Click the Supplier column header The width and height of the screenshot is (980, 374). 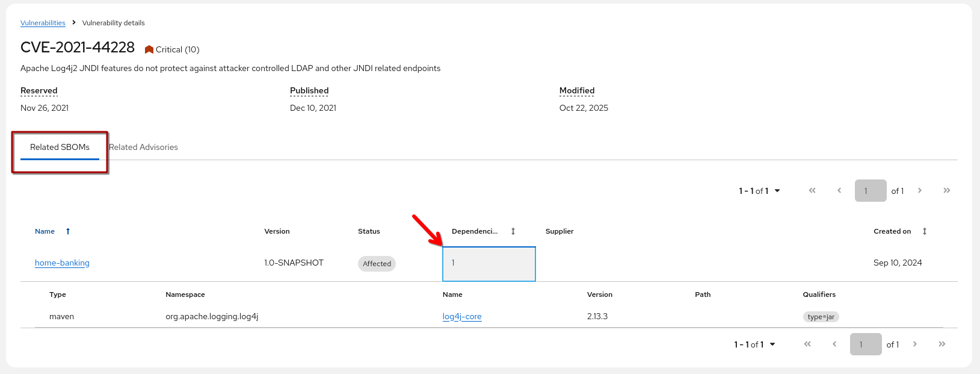[x=559, y=231]
